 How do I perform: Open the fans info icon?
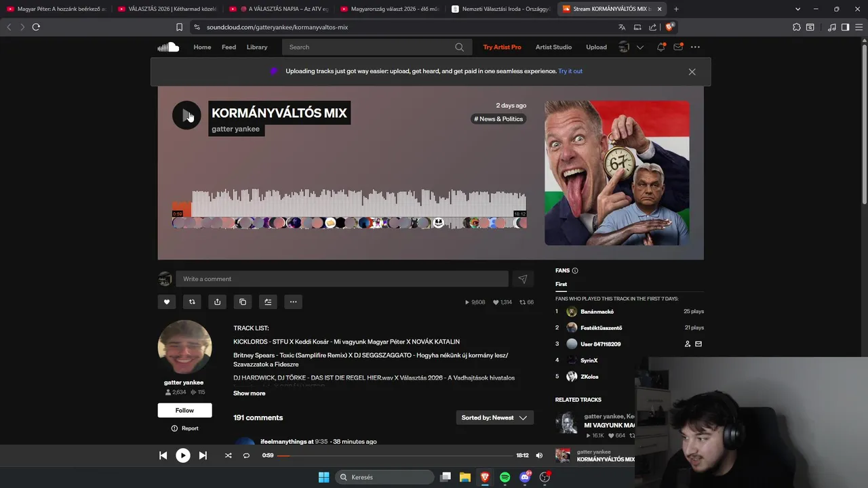tap(575, 270)
